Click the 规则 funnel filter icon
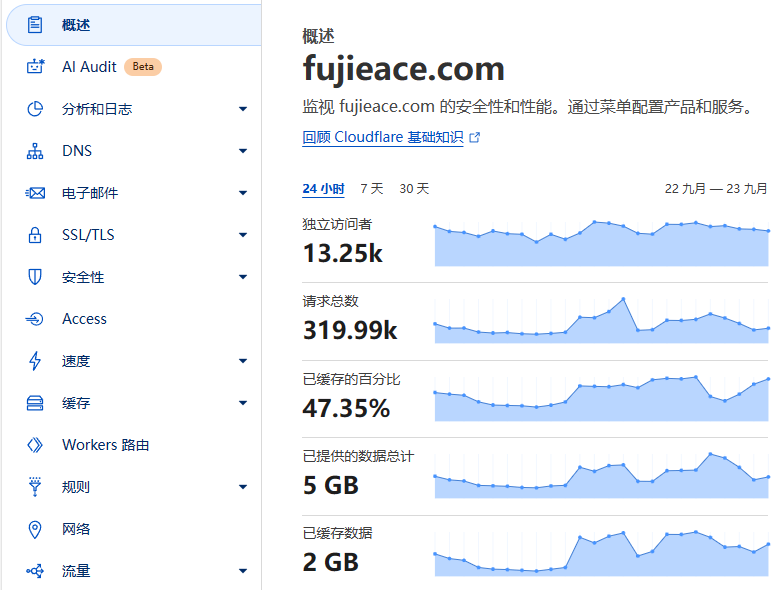 pyautogui.click(x=35, y=487)
